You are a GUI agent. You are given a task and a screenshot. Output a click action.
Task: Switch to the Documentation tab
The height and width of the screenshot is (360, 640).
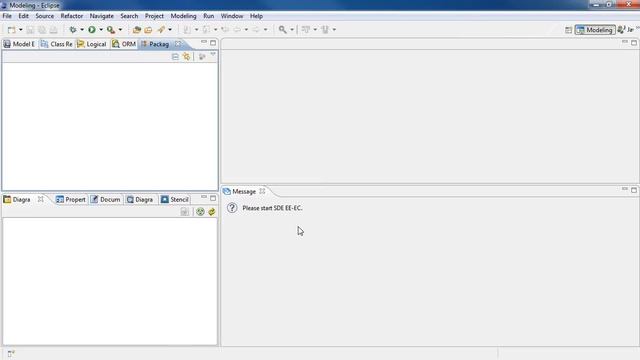tap(105, 200)
